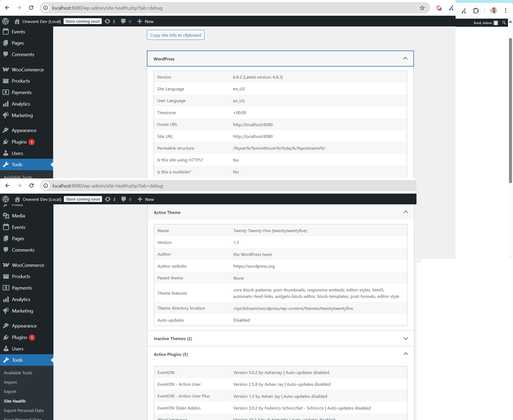Bookmark this page with the star icon

422,8
